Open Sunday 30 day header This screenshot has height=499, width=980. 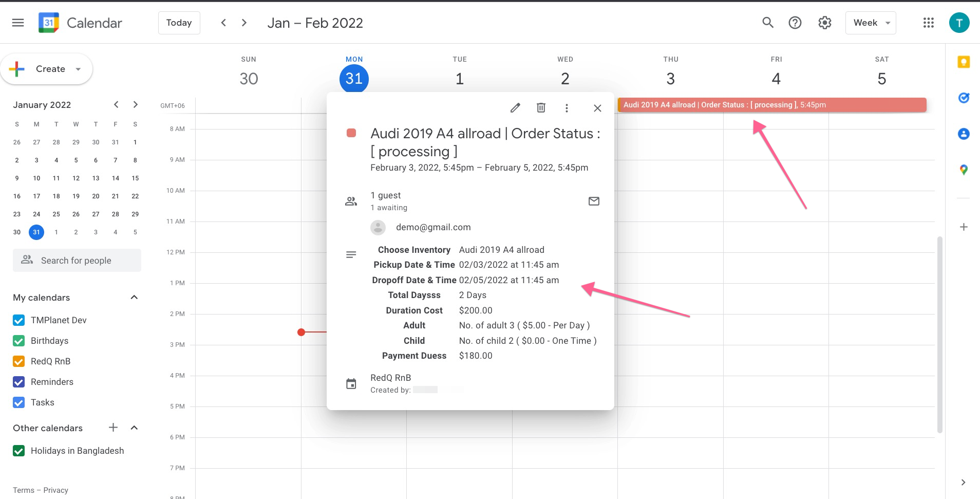point(249,79)
